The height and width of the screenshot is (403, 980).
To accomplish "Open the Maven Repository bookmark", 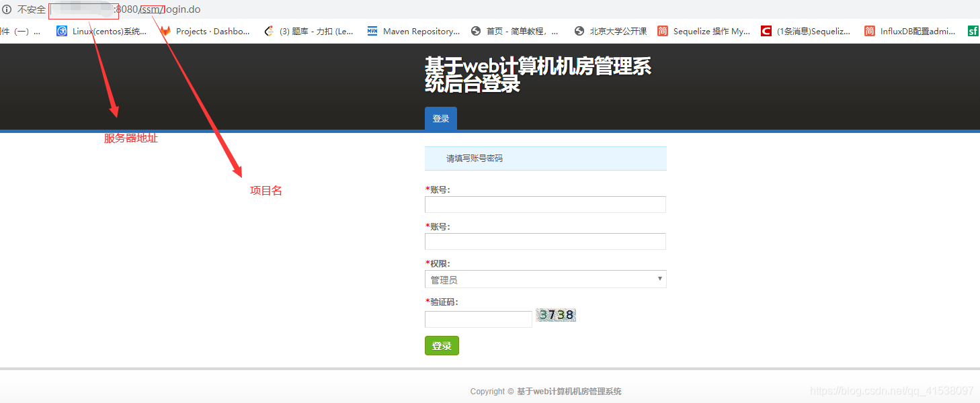I will (413, 31).
